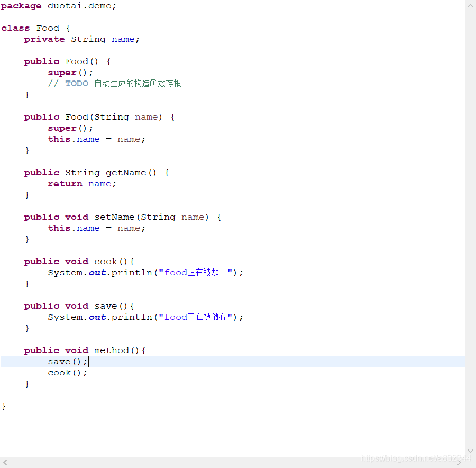
Task: Click 'save(){' in the method declaration
Action: [114, 306]
